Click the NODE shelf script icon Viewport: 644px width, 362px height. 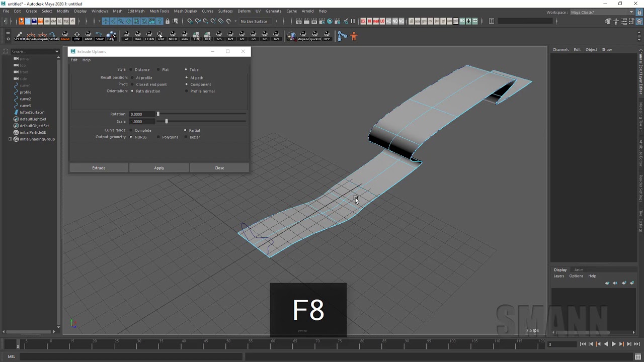(x=173, y=36)
